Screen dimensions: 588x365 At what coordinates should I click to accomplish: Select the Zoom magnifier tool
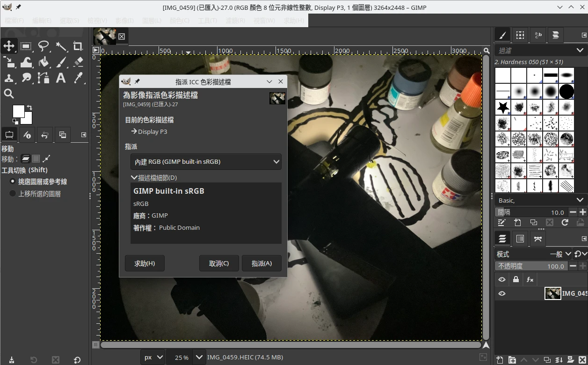[9, 94]
